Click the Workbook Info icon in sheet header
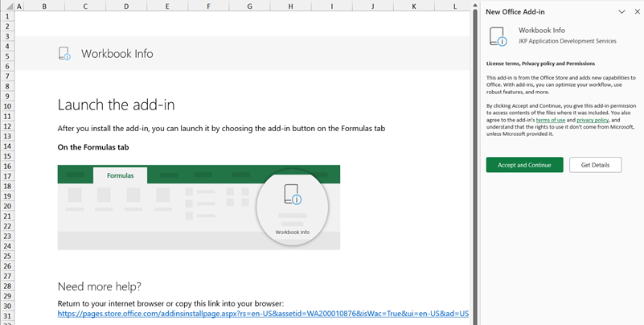Screen dimensions: 644x325 64,53
